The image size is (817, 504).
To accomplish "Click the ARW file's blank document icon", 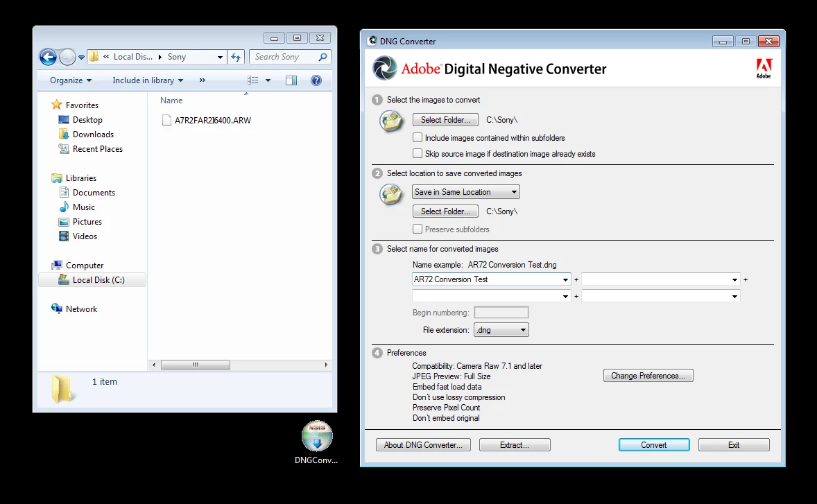I will tap(166, 120).
